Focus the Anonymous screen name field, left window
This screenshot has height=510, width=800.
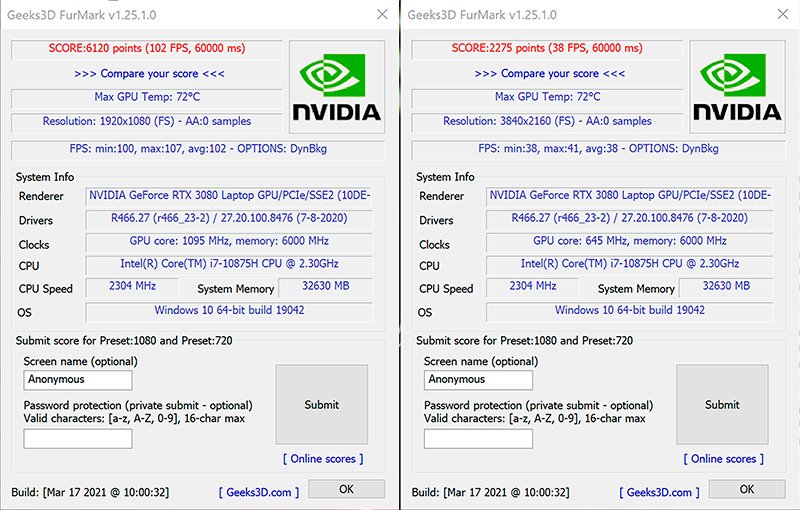[78, 380]
